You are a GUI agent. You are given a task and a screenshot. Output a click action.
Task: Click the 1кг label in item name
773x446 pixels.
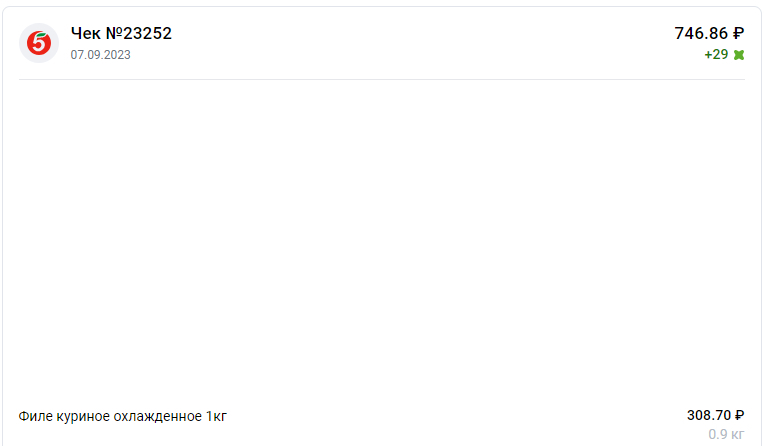pos(216,416)
